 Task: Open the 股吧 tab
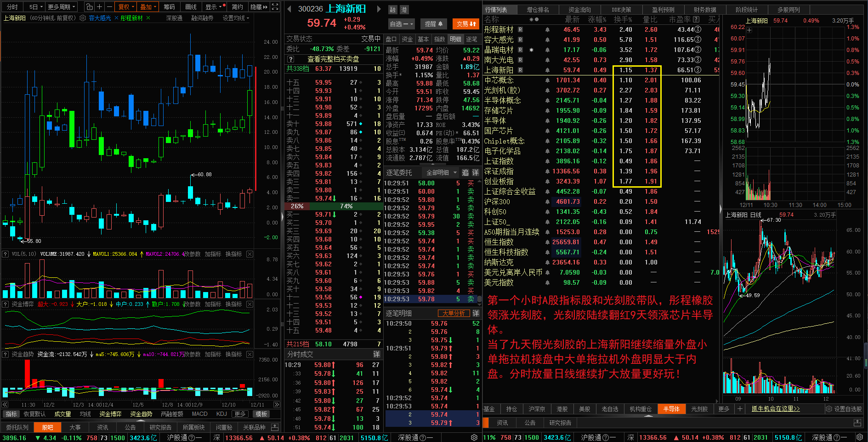47,427
